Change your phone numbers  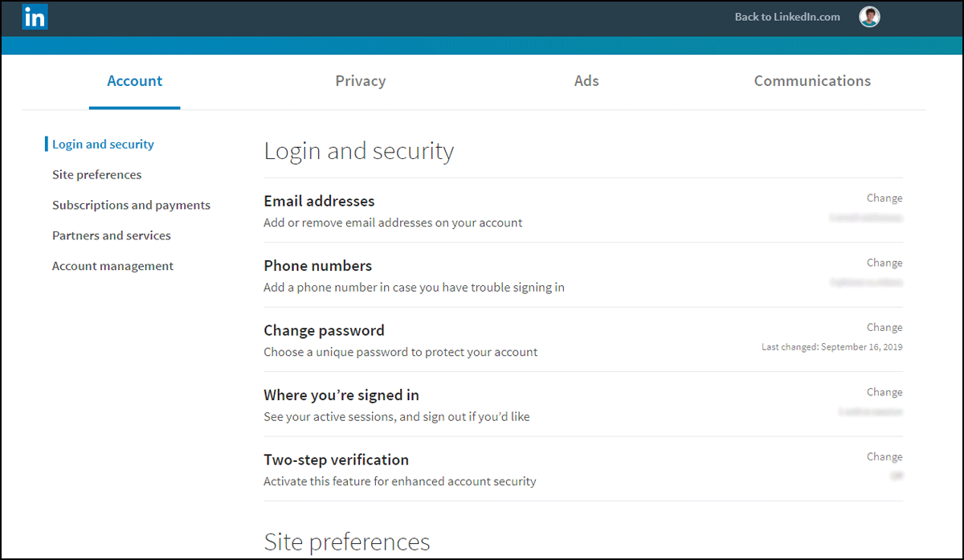coord(884,263)
